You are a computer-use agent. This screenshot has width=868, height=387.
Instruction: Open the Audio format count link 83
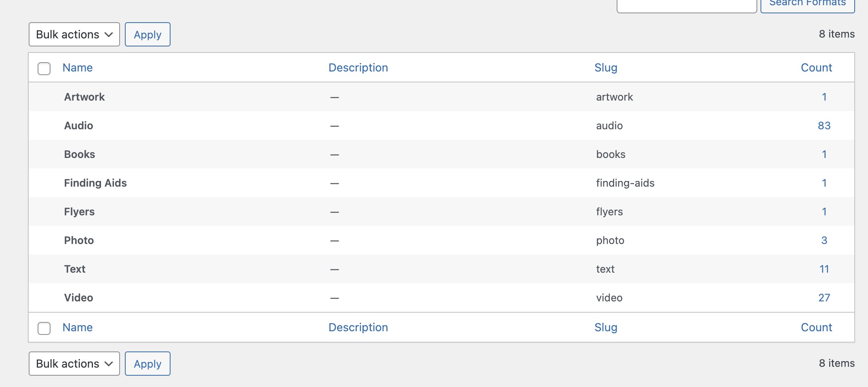(x=824, y=126)
